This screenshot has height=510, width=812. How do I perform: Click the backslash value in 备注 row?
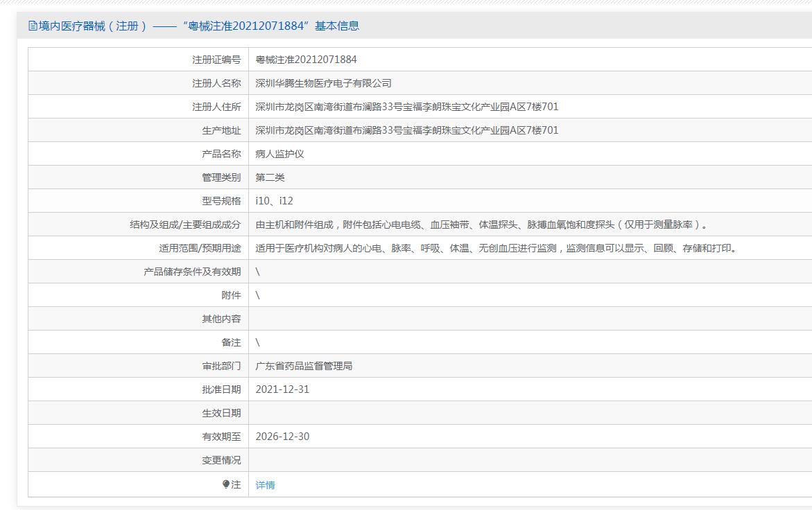tap(257, 342)
